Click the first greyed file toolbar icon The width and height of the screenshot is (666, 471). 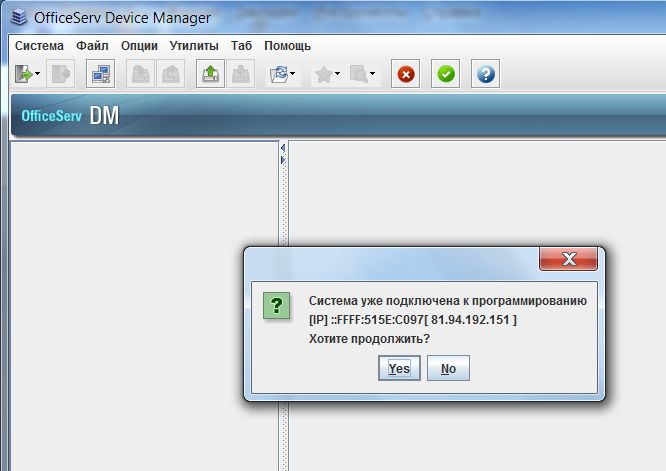(x=141, y=74)
